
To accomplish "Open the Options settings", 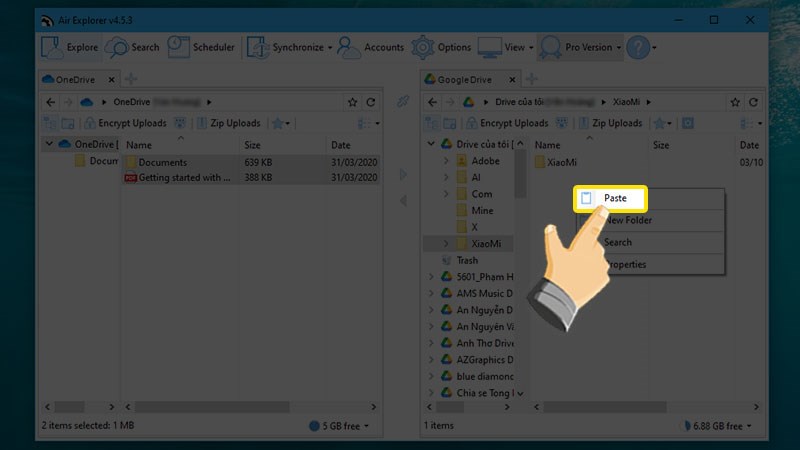I will 441,47.
